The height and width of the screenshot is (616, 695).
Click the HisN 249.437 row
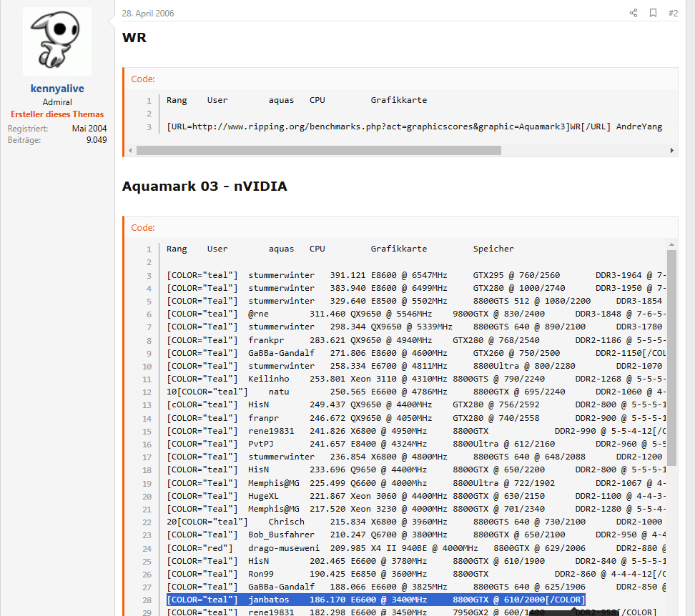[416, 404]
